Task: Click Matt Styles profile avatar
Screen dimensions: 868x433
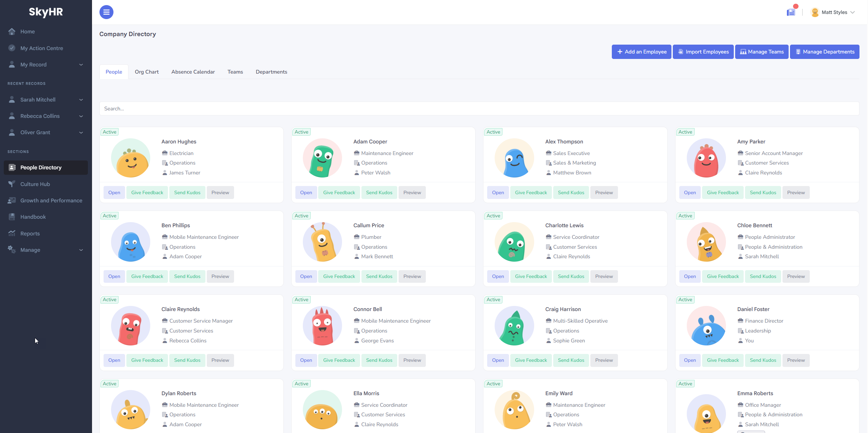Action: coord(815,12)
